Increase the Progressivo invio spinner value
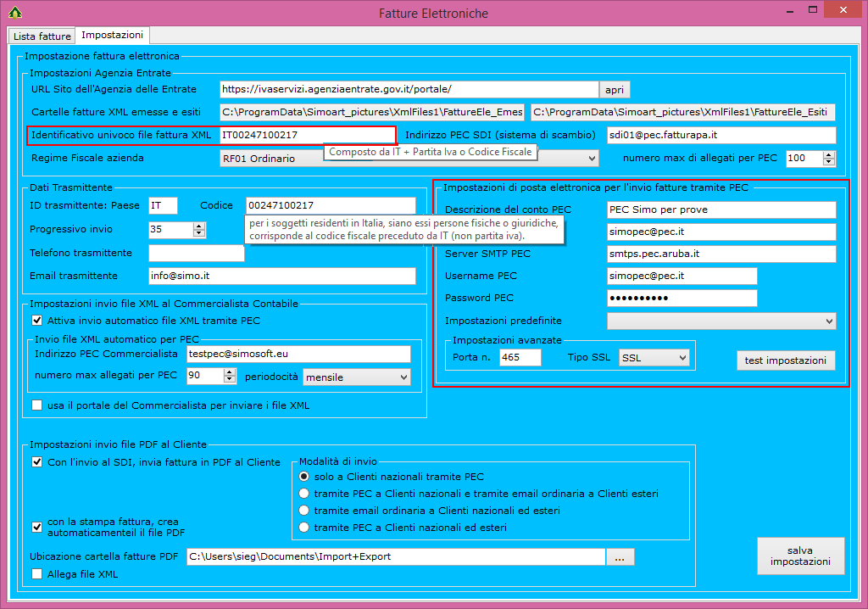 point(199,226)
